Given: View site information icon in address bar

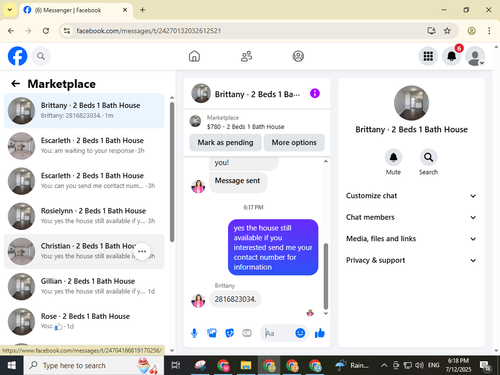Looking at the screenshot, I should [67, 31].
